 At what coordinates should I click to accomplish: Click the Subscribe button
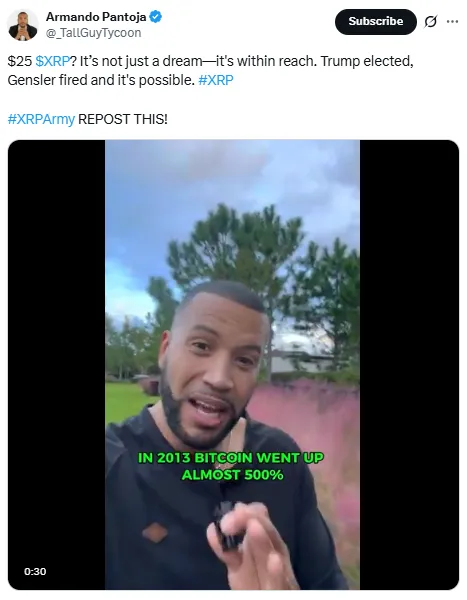376,21
